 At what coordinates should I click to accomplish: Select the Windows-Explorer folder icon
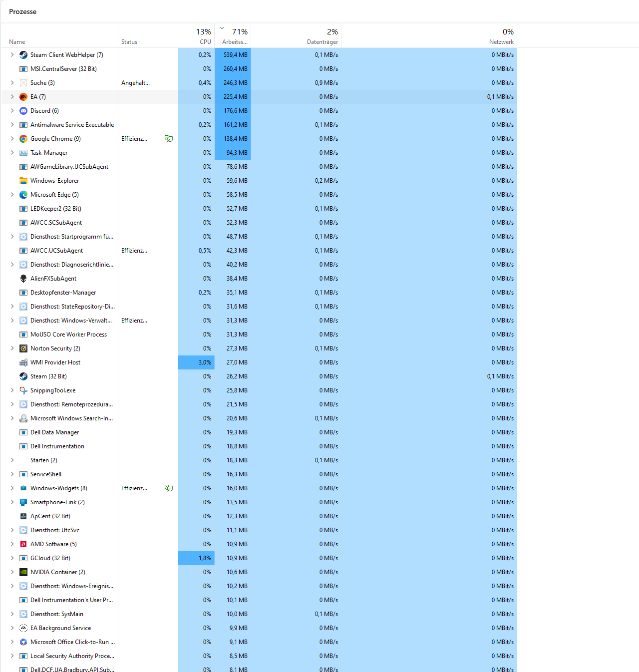tap(23, 181)
